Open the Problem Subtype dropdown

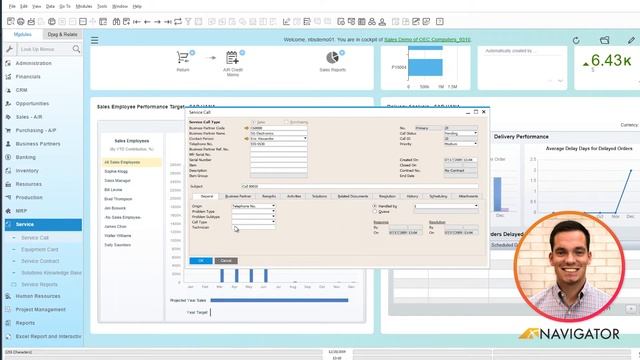(273, 217)
